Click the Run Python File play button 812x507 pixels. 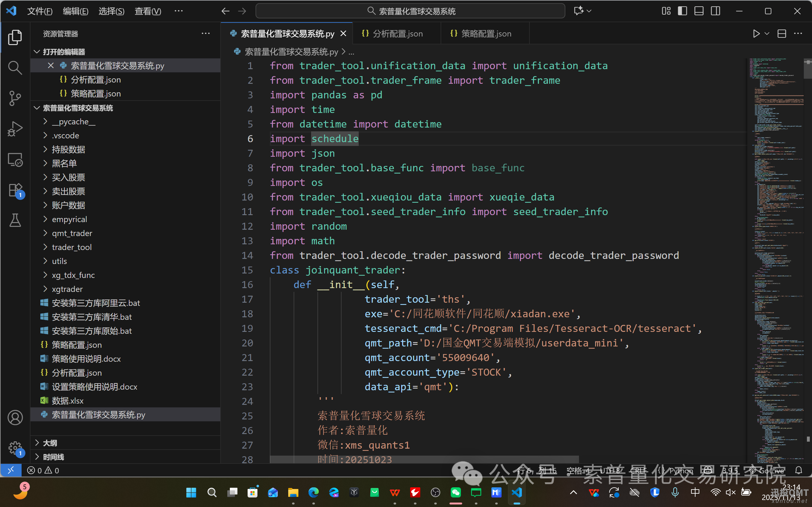click(x=756, y=34)
